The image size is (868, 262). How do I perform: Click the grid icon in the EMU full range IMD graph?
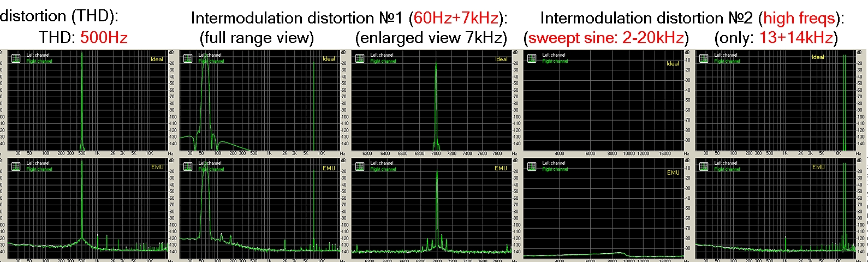pyautogui.click(x=188, y=166)
